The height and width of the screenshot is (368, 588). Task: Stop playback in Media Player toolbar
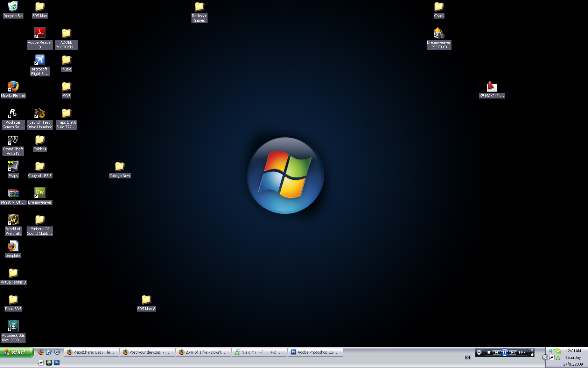point(489,352)
